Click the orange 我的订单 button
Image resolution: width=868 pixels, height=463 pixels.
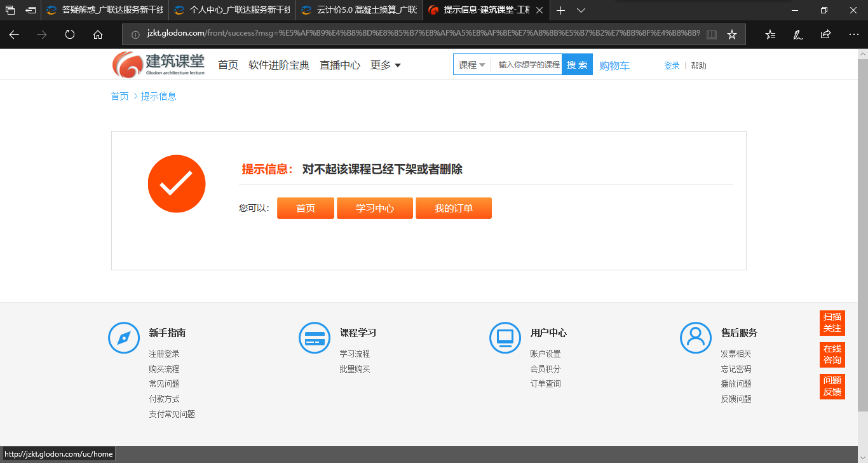[x=454, y=208]
